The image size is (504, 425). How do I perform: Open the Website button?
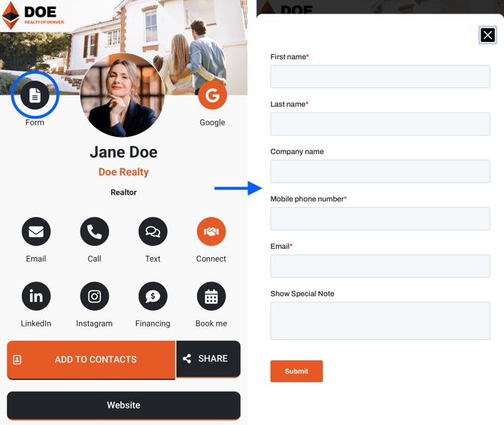click(123, 405)
